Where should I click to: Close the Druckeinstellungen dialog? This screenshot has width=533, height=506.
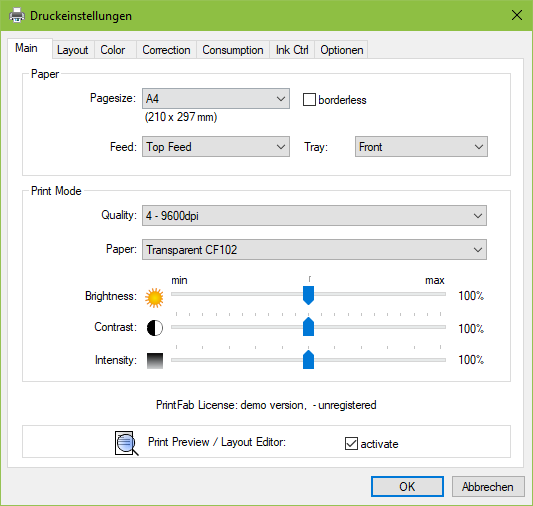pyautogui.click(x=517, y=15)
